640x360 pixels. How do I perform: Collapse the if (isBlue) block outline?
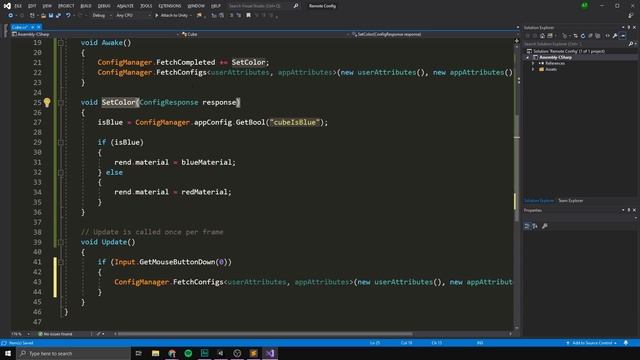[x=60, y=142]
